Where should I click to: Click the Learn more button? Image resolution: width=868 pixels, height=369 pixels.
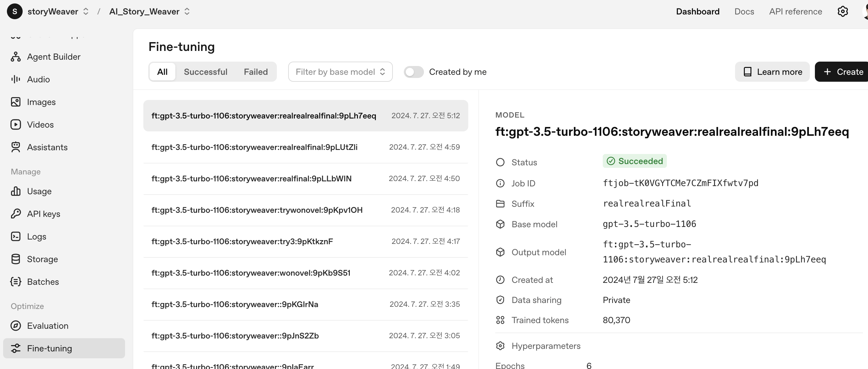coord(772,72)
